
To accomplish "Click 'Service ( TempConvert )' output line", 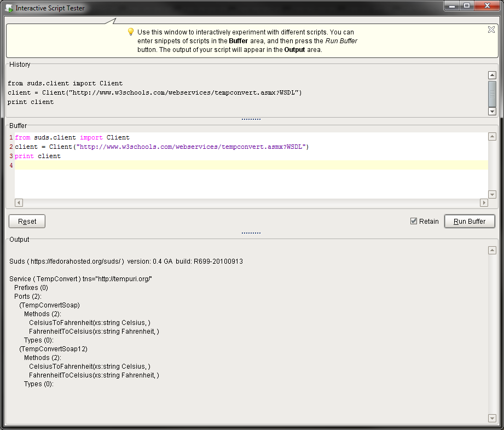I will [80, 278].
